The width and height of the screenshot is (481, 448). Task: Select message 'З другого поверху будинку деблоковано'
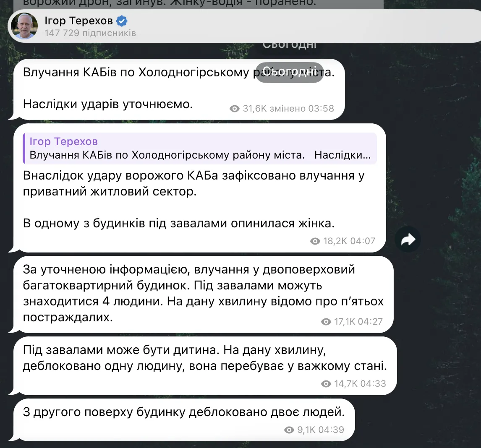(x=184, y=420)
